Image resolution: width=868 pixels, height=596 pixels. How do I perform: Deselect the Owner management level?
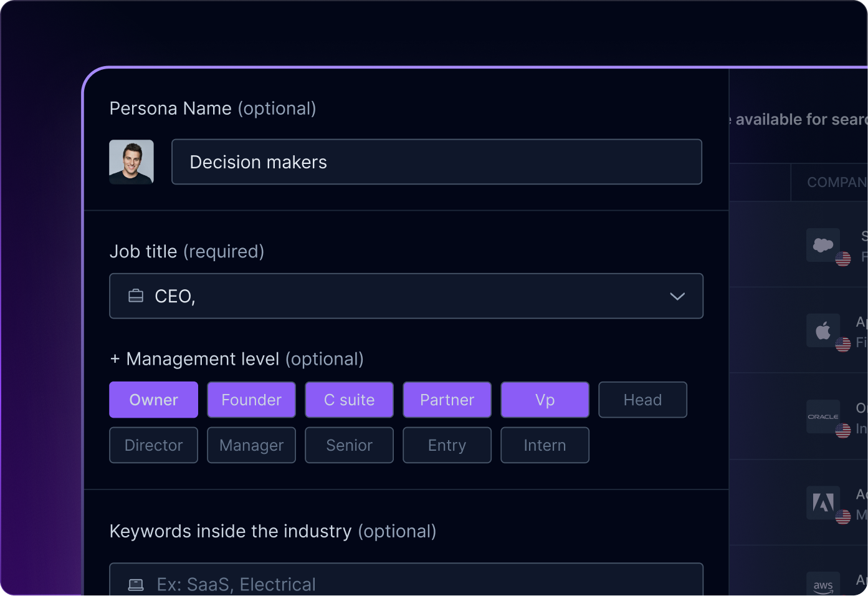[x=153, y=400]
